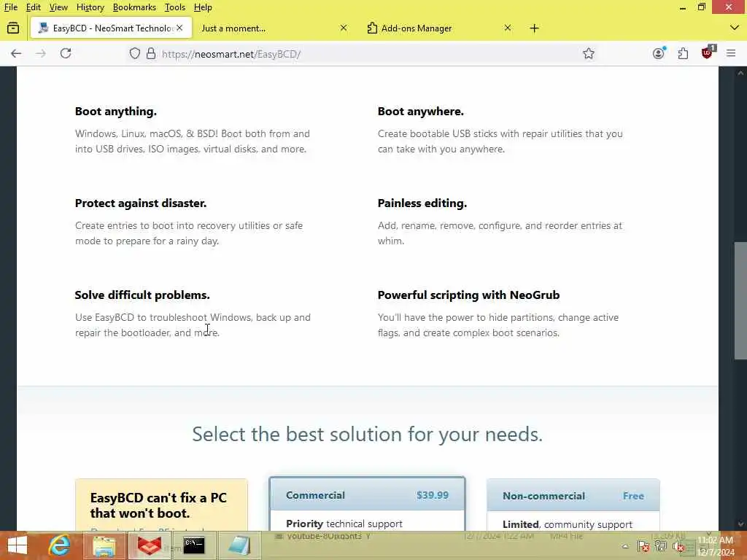Expand the list all tabs chevron
The image size is (747, 560).
coord(735,28)
